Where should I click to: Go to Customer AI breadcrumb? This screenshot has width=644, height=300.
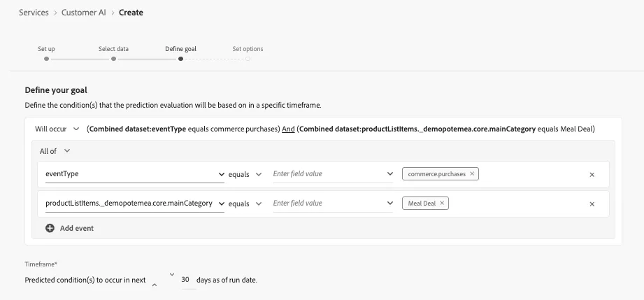(84, 13)
